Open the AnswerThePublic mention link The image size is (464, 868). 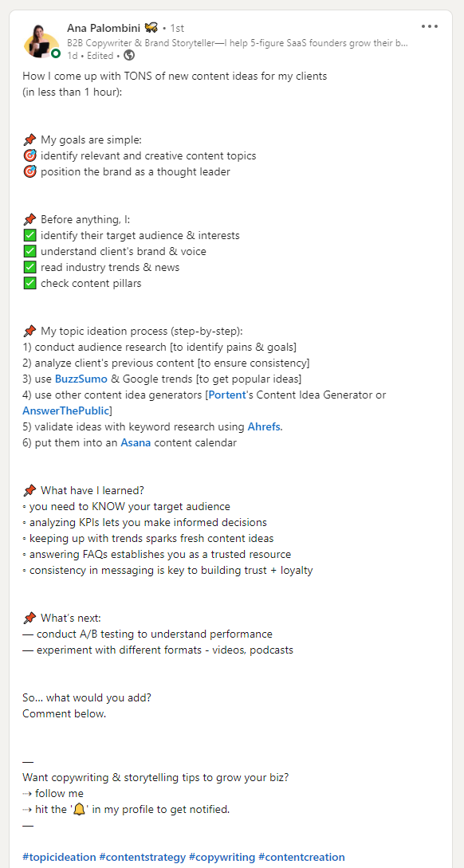click(66, 410)
